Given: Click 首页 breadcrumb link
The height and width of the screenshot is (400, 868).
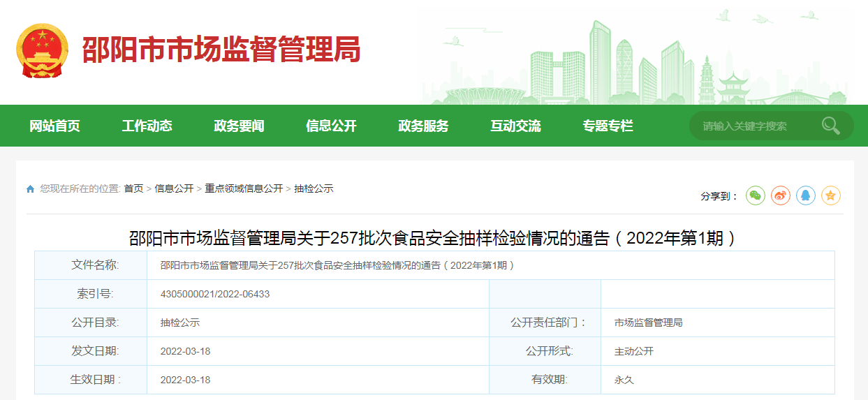Looking at the screenshot, I should (x=133, y=188).
